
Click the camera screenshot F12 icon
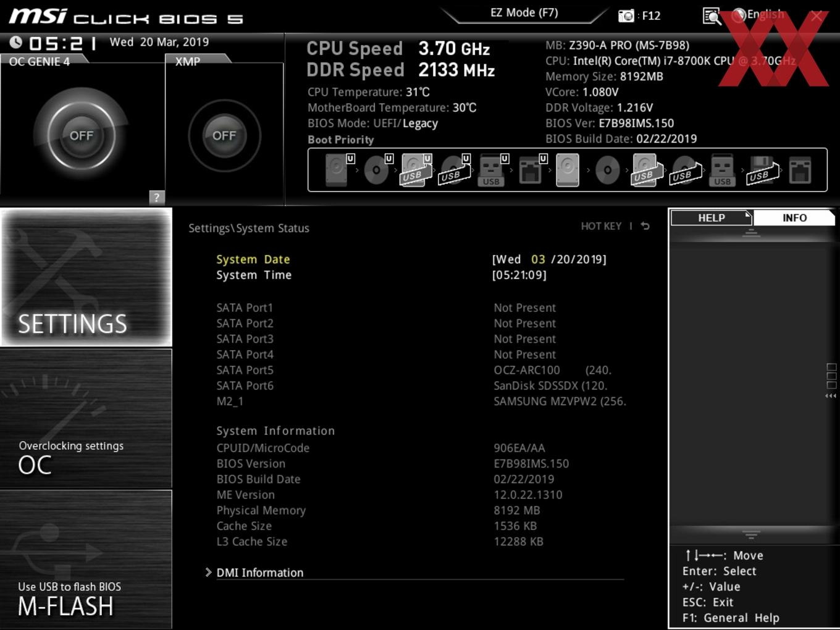click(626, 15)
